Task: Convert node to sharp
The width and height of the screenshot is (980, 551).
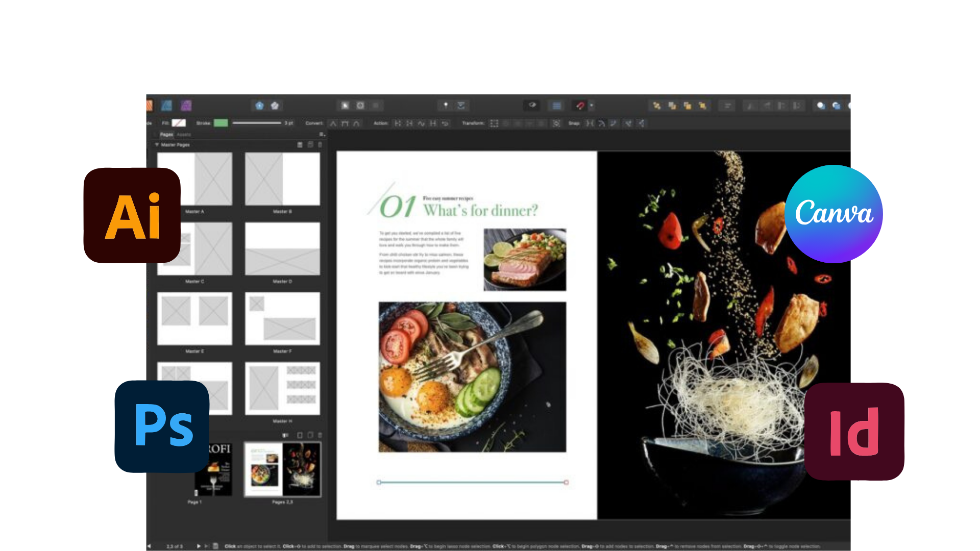Action: coord(333,123)
